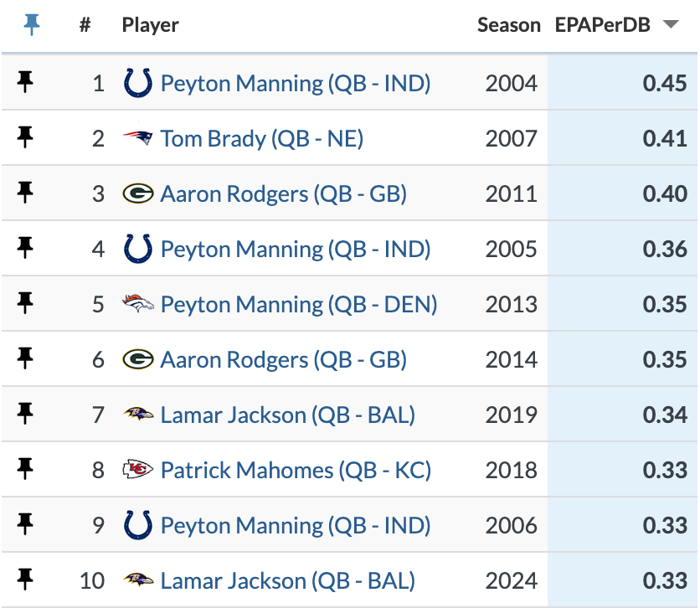Screen dimensions: 700x608
Task: Pin the Lamar Jackson 2019 row
Action: [x=26, y=414]
